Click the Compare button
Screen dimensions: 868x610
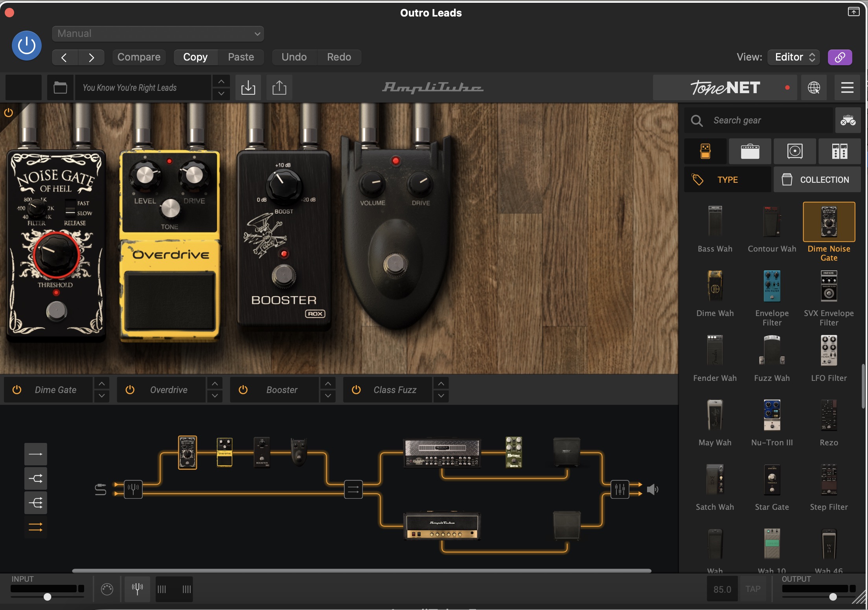point(139,57)
